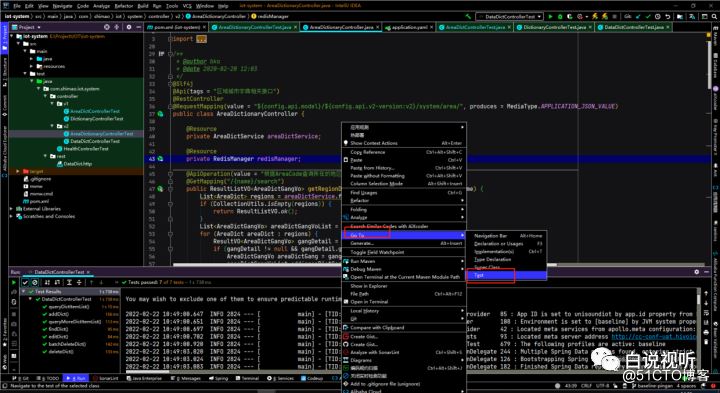The height and width of the screenshot is (393, 720).
Task: Run DataDictControllerTest with green play icon
Action: coord(550,17)
